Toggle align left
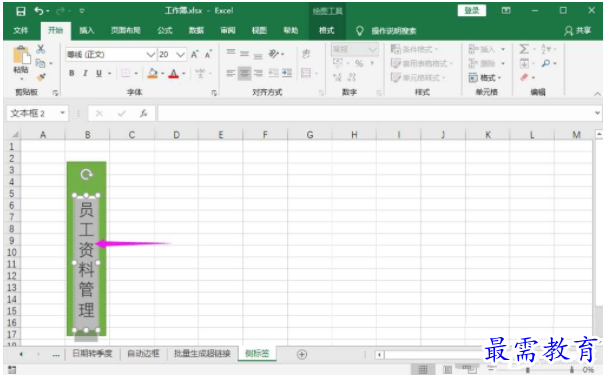Viewport: 606px width, 381px height. (x=231, y=73)
